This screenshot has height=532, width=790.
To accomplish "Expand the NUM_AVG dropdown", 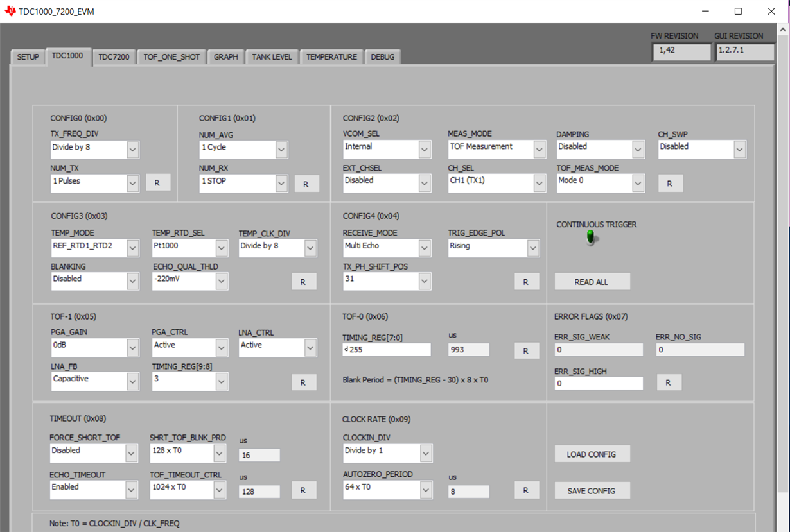I will (x=243, y=150).
